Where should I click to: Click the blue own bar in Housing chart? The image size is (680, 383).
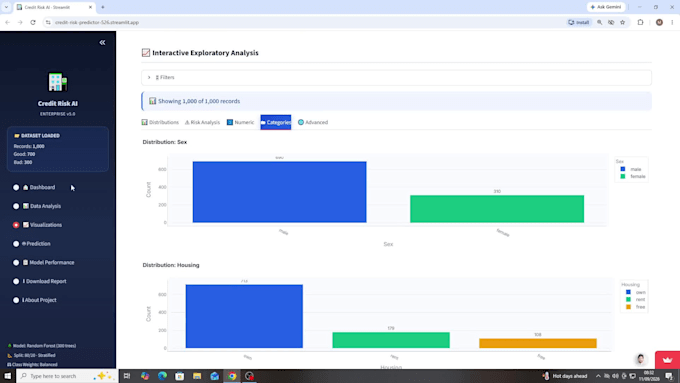coord(244,316)
